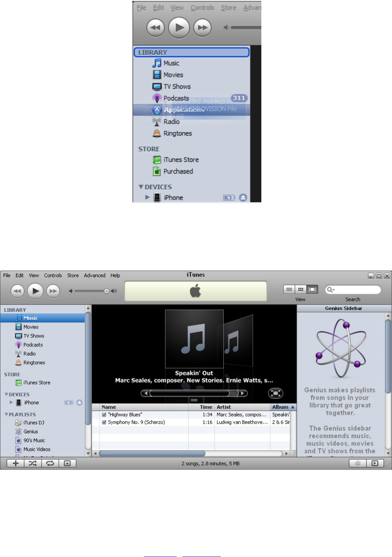Collapse the PLAYLISTS section

(6, 415)
